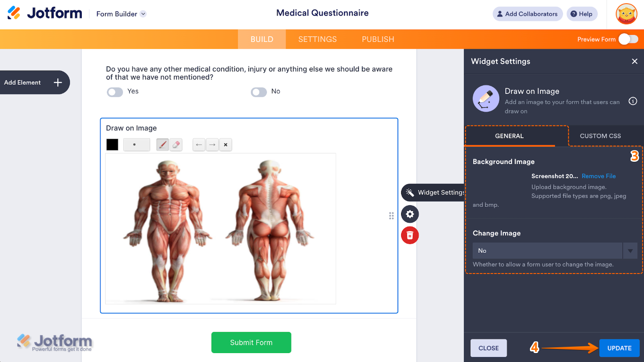Image resolution: width=644 pixels, height=362 pixels.
Task: Select the pencil draw tool
Action: (x=162, y=145)
